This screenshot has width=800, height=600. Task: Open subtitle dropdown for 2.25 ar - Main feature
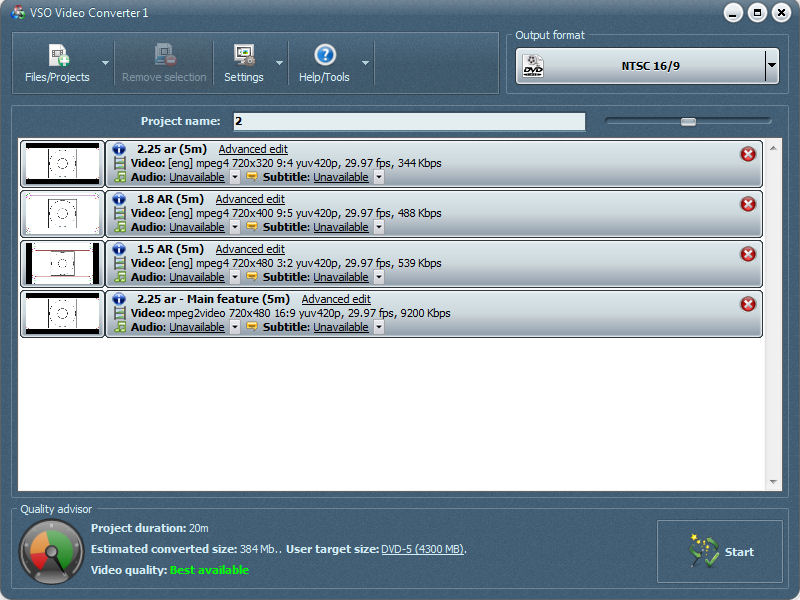tap(379, 327)
